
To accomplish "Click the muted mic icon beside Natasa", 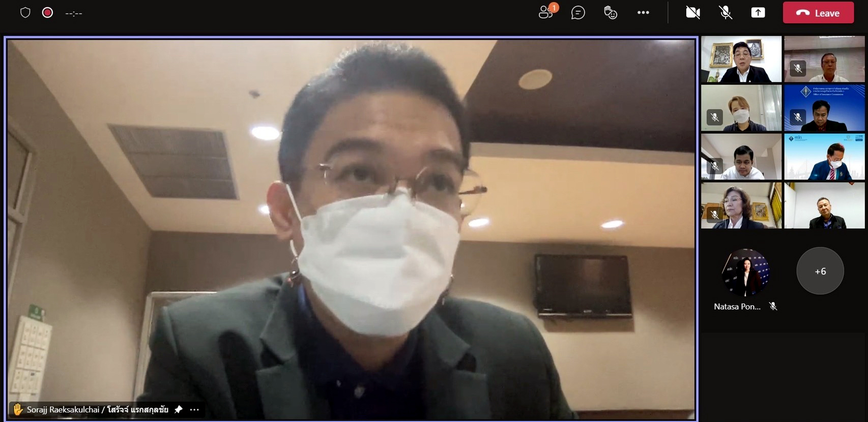I will pyautogui.click(x=773, y=306).
